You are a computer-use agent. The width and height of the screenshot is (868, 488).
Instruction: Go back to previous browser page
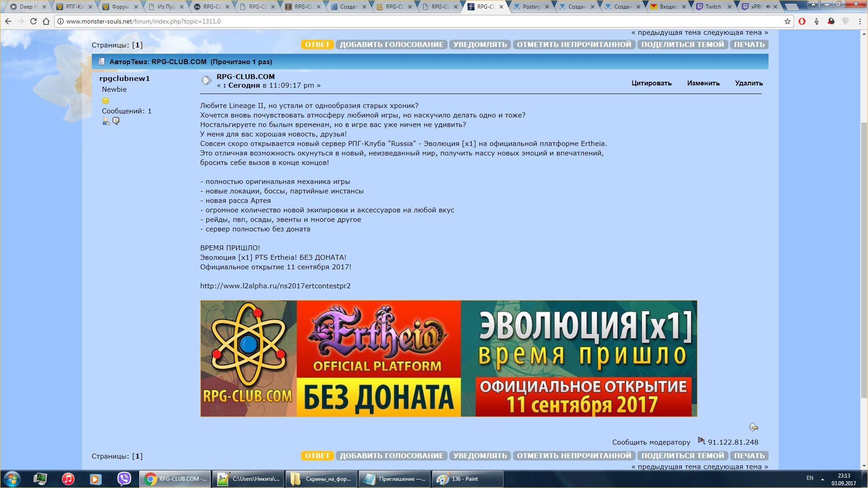pyautogui.click(x=8, y=21)
